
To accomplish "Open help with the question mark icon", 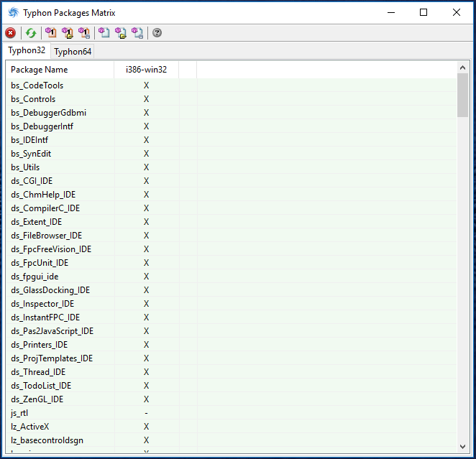I will (157, 33).
